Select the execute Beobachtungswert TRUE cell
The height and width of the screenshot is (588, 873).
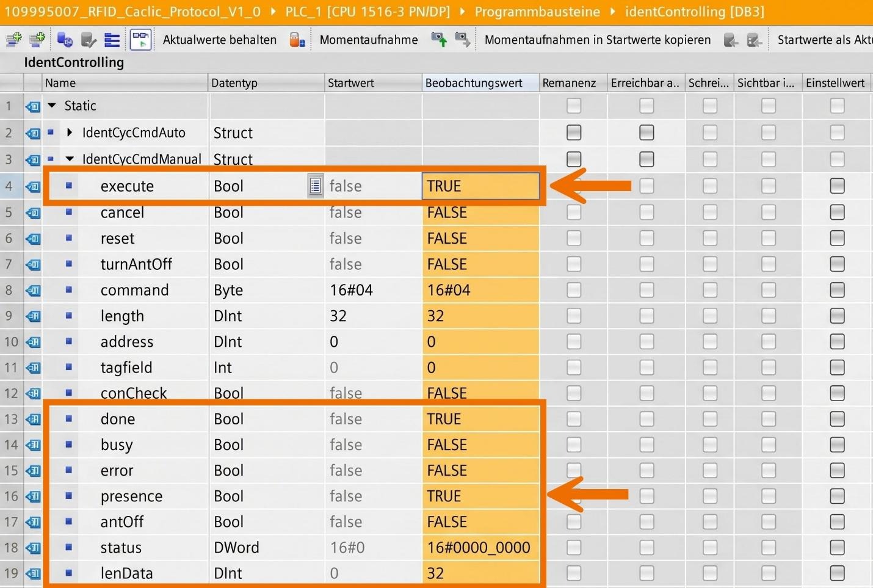click(x=480, y=186)
